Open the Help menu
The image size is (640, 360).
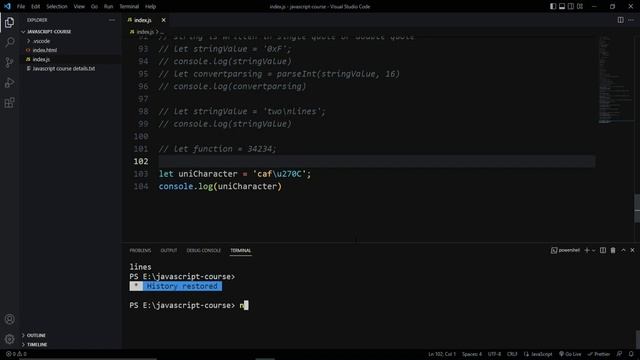(151, 7)
